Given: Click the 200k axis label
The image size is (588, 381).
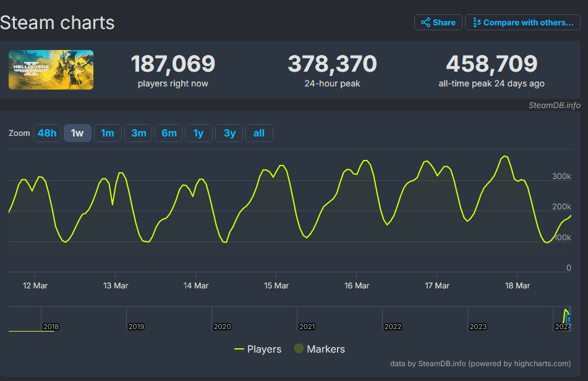Looking at the screenshot, I should coord(561,206).
